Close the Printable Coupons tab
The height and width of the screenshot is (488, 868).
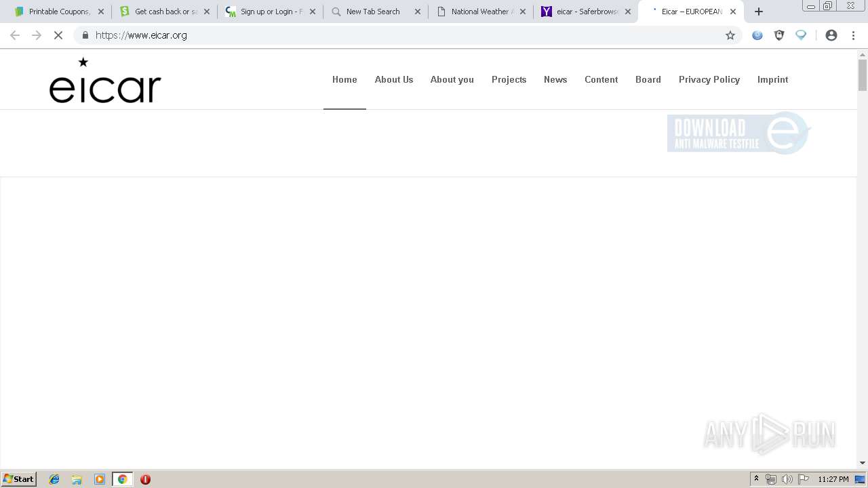tap(101, 12)
